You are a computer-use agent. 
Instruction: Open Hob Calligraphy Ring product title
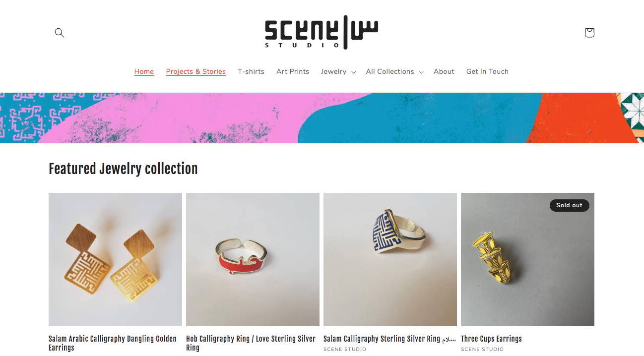(x=251, y=343)
